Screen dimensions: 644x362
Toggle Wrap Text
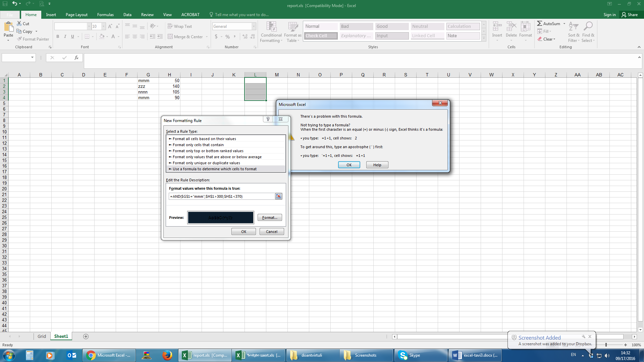[x=180, y=26]
